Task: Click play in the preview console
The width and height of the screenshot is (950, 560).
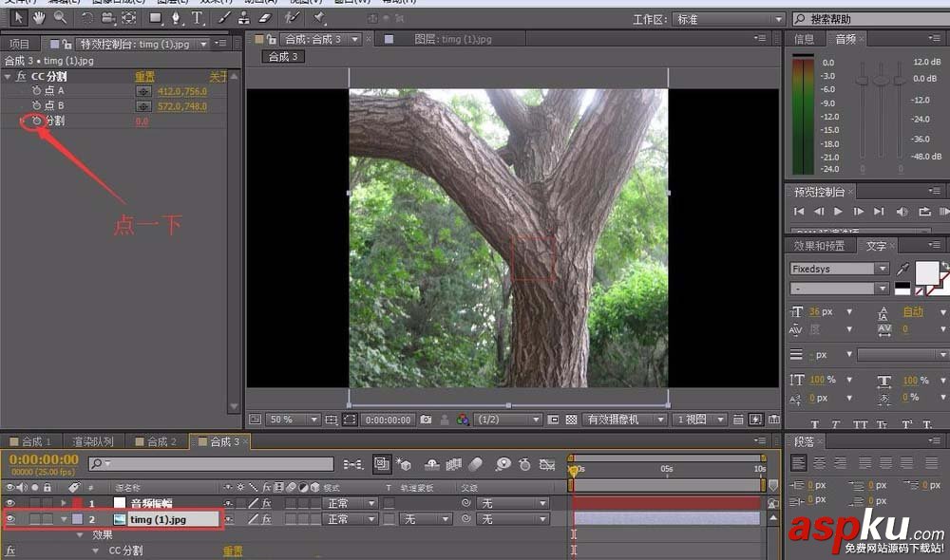Action: click(x=838, y=212)
